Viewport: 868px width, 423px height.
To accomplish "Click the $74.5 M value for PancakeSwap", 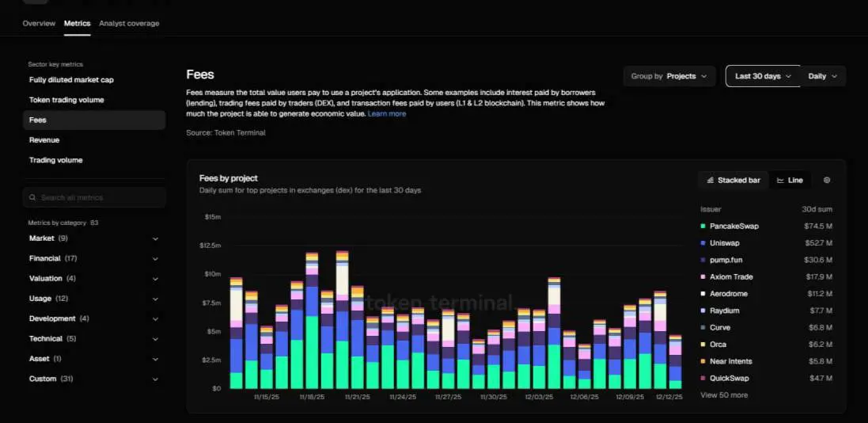I will click(x=818, y=227).
